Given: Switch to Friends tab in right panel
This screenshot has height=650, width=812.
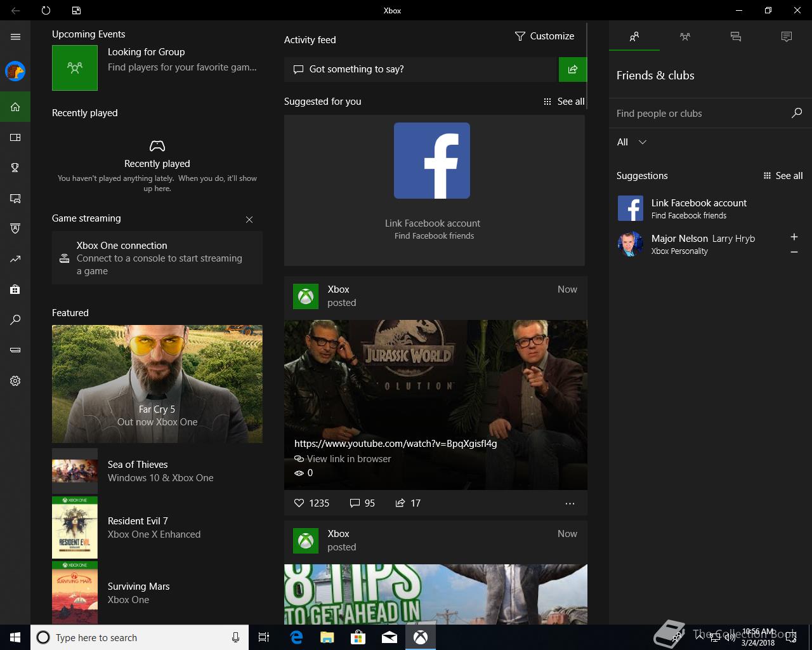Looking at the screenshot, I should point(634,37).
